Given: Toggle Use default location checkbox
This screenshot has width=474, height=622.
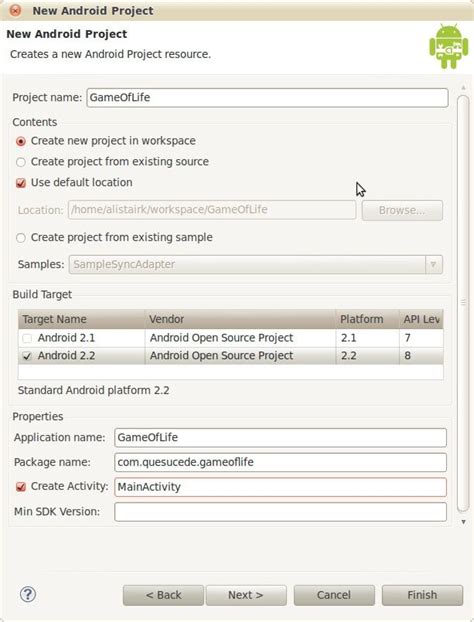Looking at the screenshot, I should 21,183.
